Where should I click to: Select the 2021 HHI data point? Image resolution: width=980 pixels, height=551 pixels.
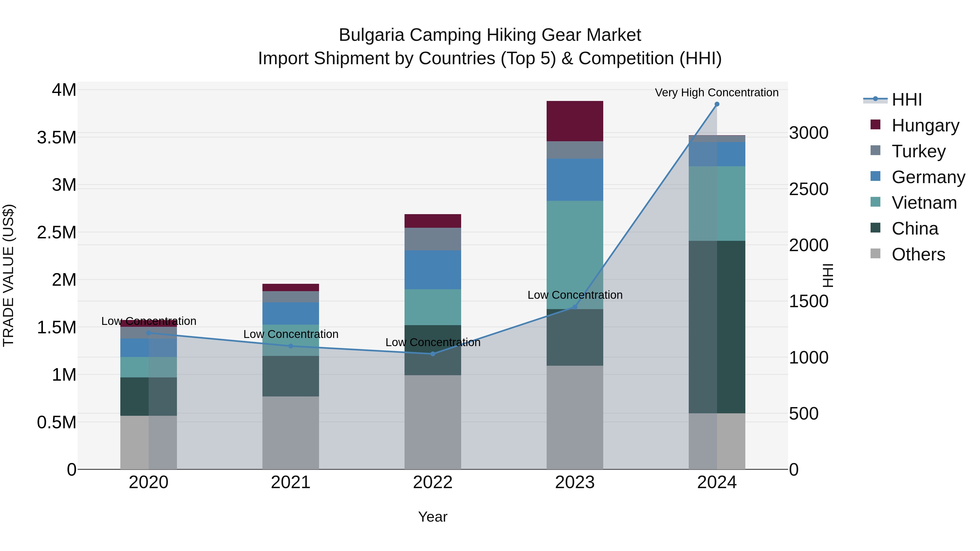click(x=291, y=346)
